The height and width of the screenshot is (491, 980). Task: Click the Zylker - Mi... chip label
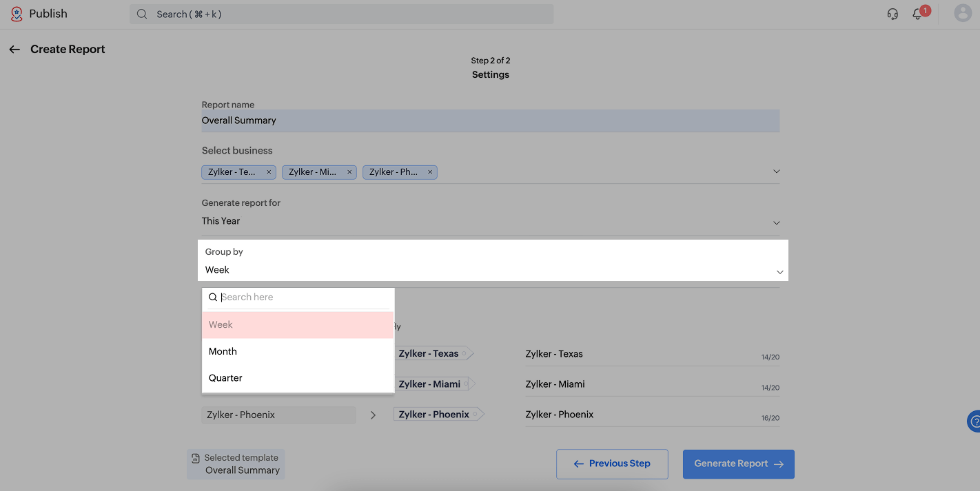coord(313,172)
